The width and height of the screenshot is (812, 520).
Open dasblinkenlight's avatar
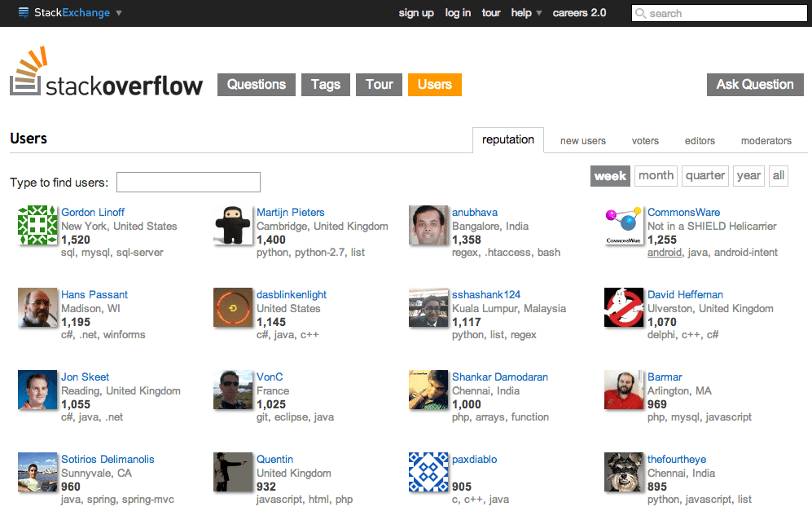click(x=233, y=307)
